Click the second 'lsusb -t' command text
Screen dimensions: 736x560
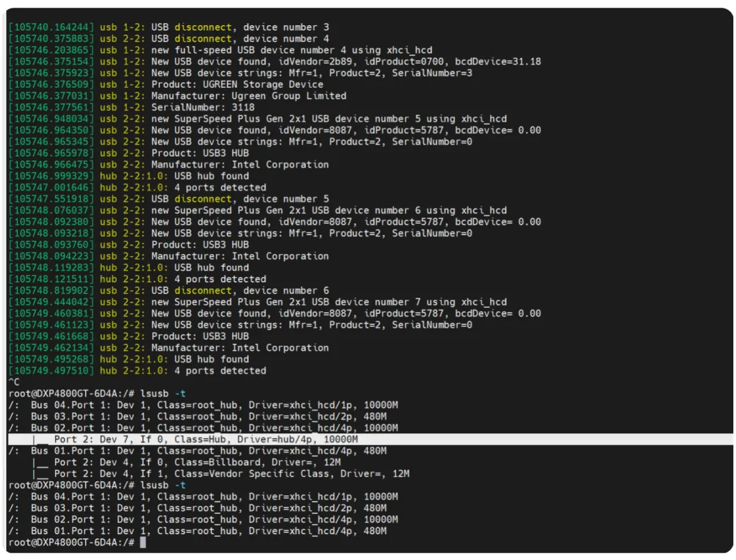[163, 485]
